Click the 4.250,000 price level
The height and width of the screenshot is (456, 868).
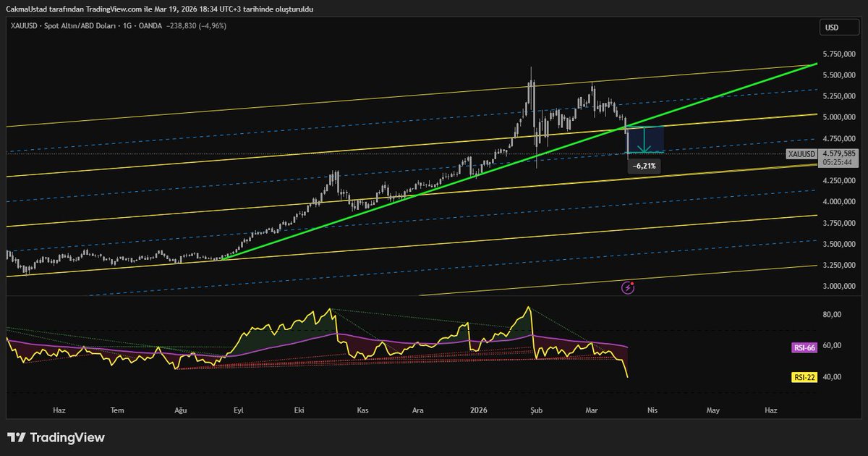pyautogui.click(x=840, y=181)
